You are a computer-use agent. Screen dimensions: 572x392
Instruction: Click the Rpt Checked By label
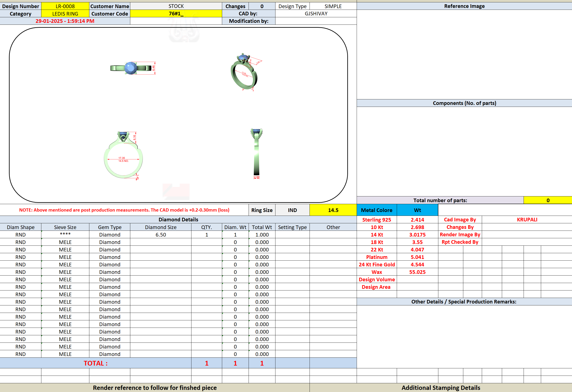tap(460, 242)
